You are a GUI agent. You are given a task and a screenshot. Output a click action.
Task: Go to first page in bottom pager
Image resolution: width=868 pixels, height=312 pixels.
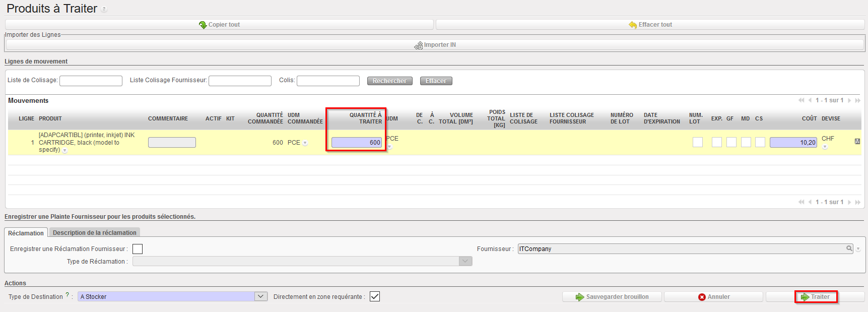point(802,202)
